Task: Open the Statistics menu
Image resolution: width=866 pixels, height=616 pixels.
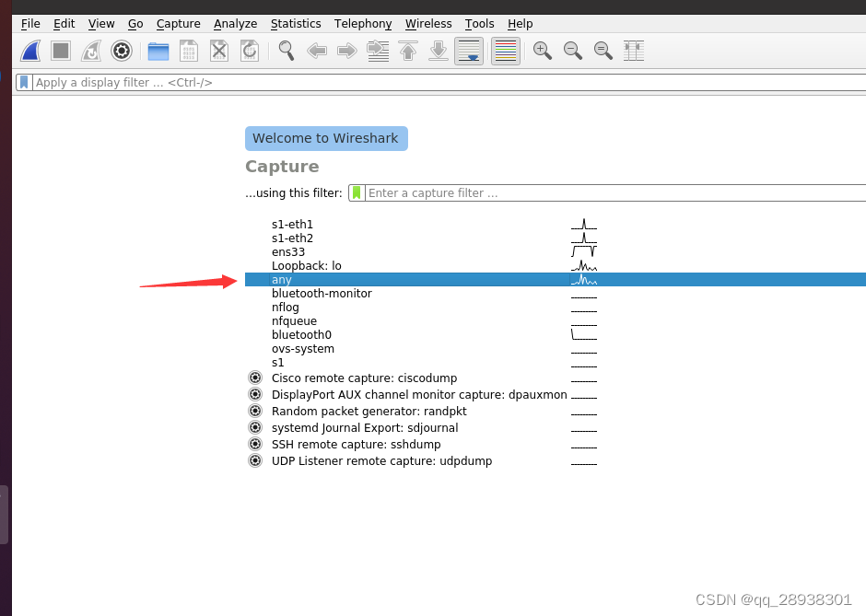Action: coord(296,24)
